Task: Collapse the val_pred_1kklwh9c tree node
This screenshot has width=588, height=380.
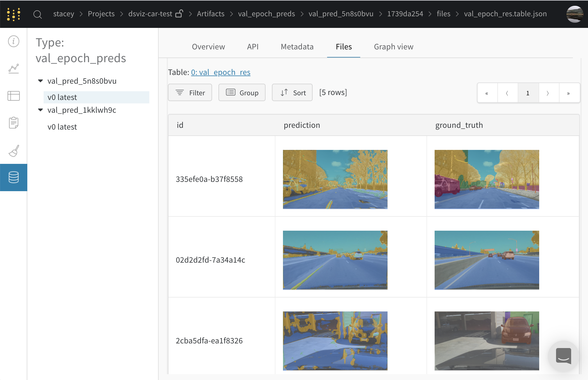Action: (x=40, y=110)
